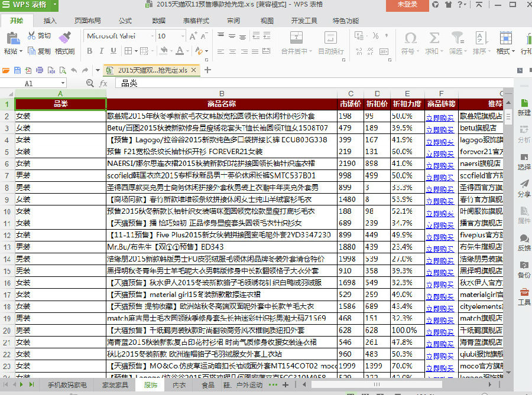Click the Paste icon in the ribbon
The height and width of the screenshot is (395, 532).
[12, 38]
